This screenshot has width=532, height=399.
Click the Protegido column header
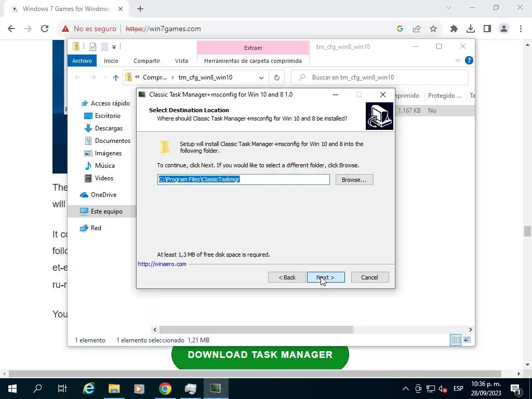[x=445, y=96]
